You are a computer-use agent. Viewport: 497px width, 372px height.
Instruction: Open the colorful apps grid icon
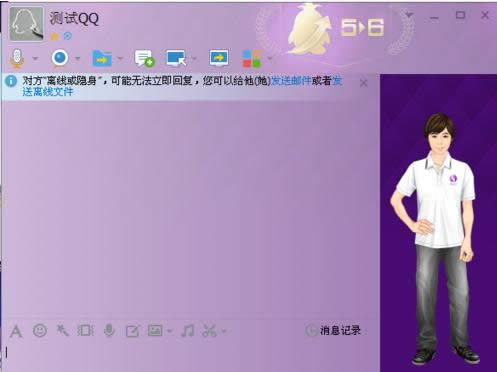click(x=251, y=59)
